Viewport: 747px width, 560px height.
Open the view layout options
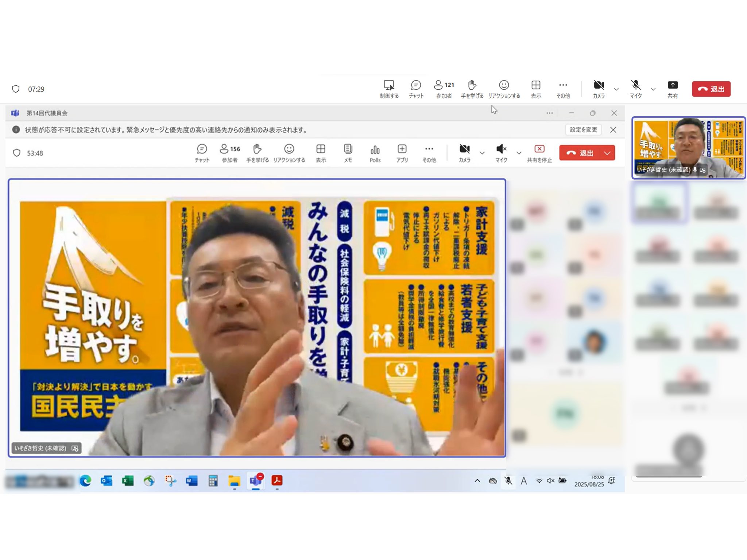pyautogui.click(x=536, y=89)
